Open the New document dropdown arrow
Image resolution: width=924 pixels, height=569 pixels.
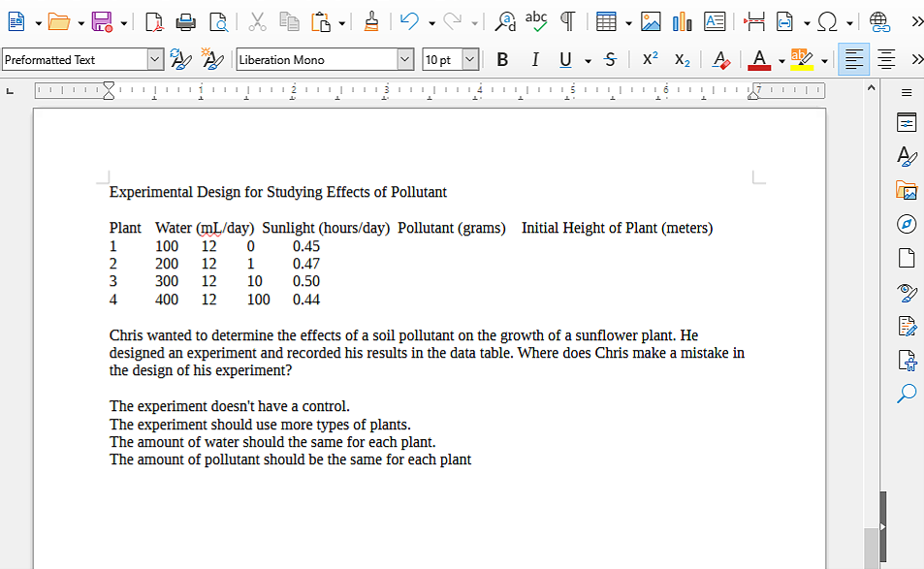[39, 23]
